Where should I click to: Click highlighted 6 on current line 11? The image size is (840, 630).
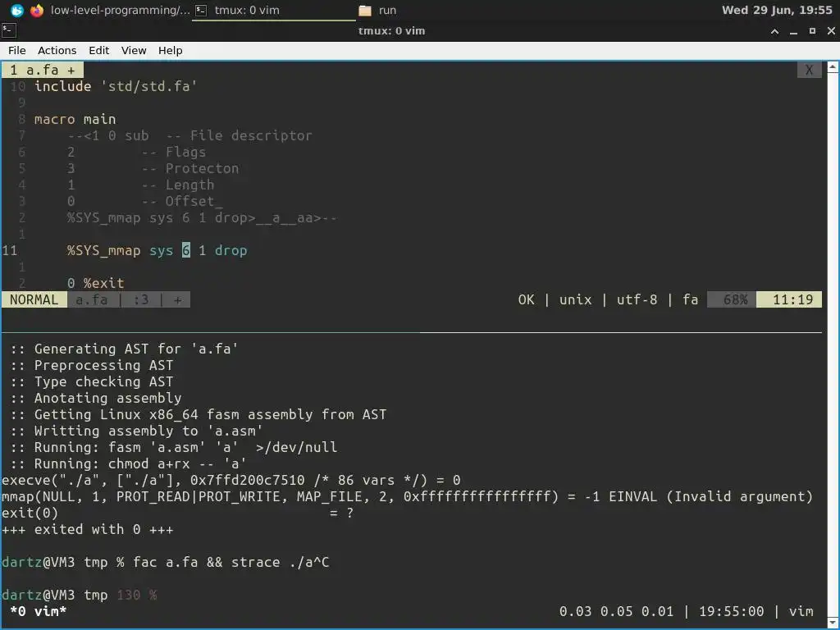(186, 250)
